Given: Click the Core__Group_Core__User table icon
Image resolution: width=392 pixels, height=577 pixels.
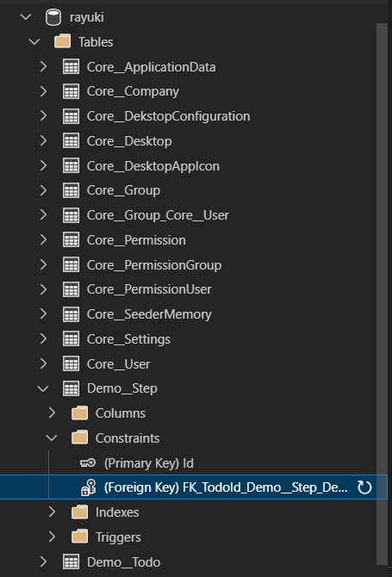Looking at the screenshot, I should click(71, 215).
